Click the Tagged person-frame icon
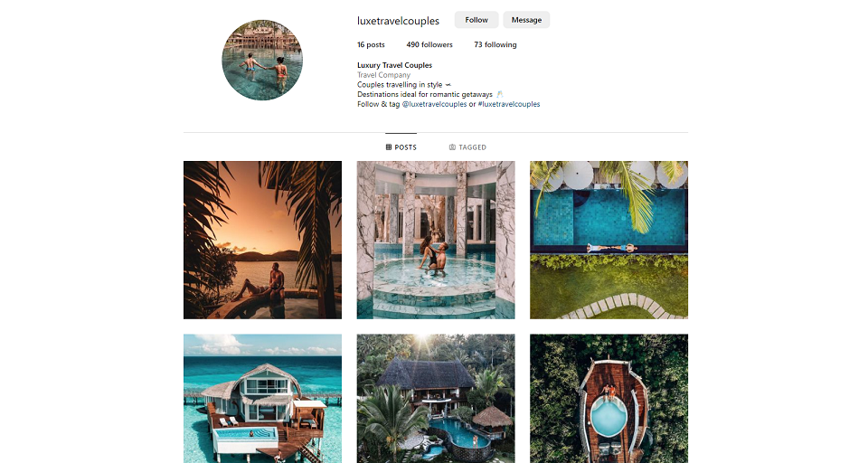Screen dimensions: 868x463 [452, 147]
